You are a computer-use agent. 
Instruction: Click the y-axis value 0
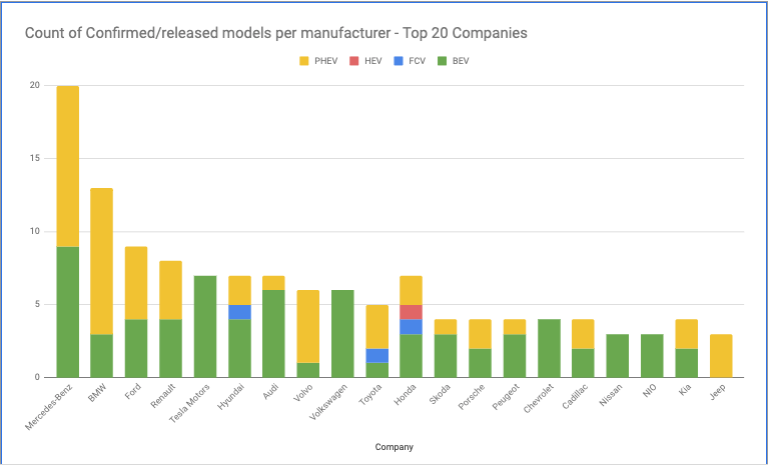tap(37, 377)
